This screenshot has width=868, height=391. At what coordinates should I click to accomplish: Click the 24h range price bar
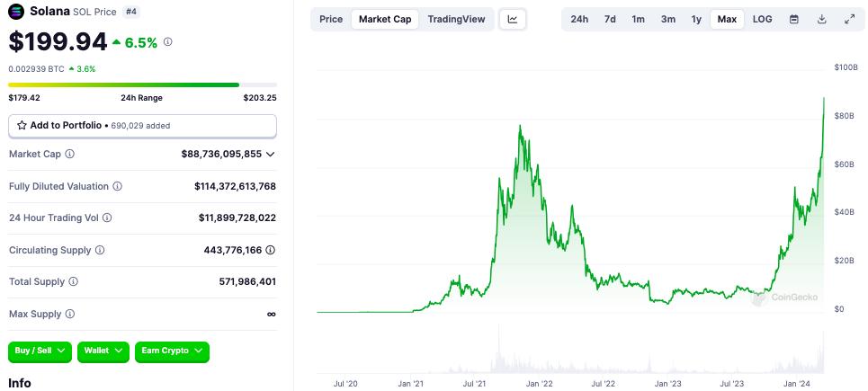coord(142,85)
